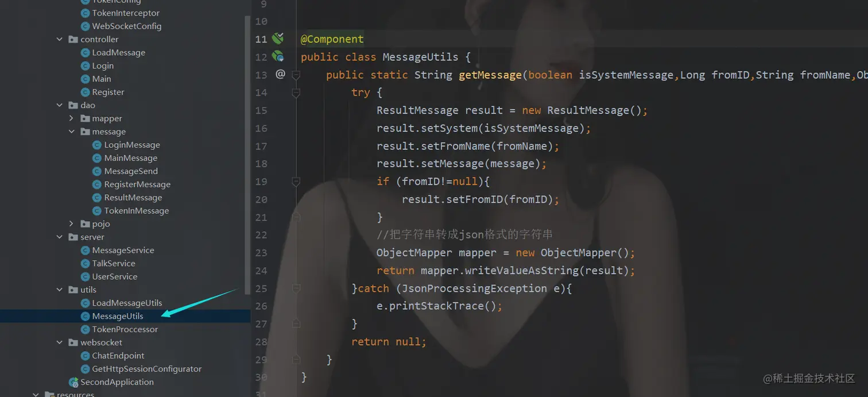Screen dimensions: 868x397
Task: Click the utils folder icon
Action: click(73, 290)
